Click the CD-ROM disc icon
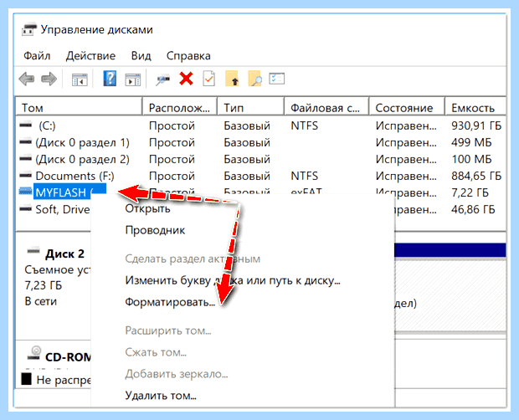519x420 pixels. [34, 354]
